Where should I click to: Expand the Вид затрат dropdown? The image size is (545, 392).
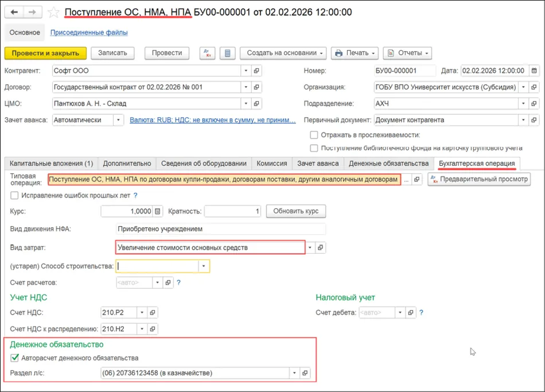pos(310,247)
